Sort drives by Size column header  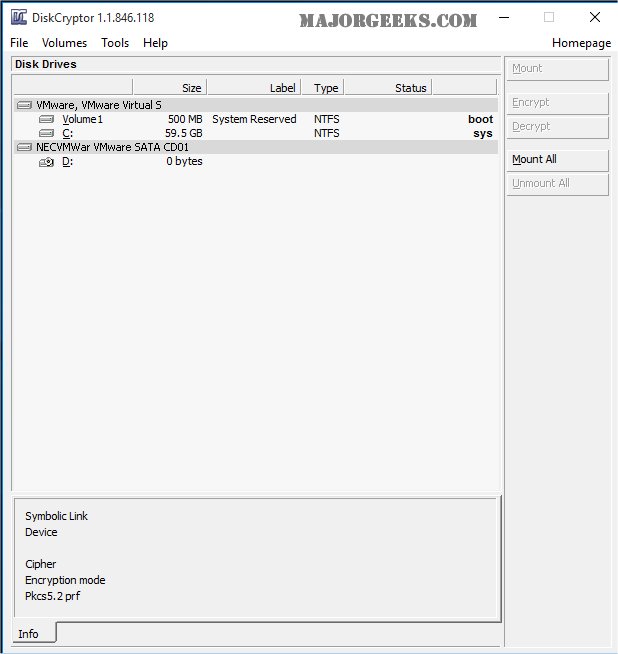click(170, 88)
